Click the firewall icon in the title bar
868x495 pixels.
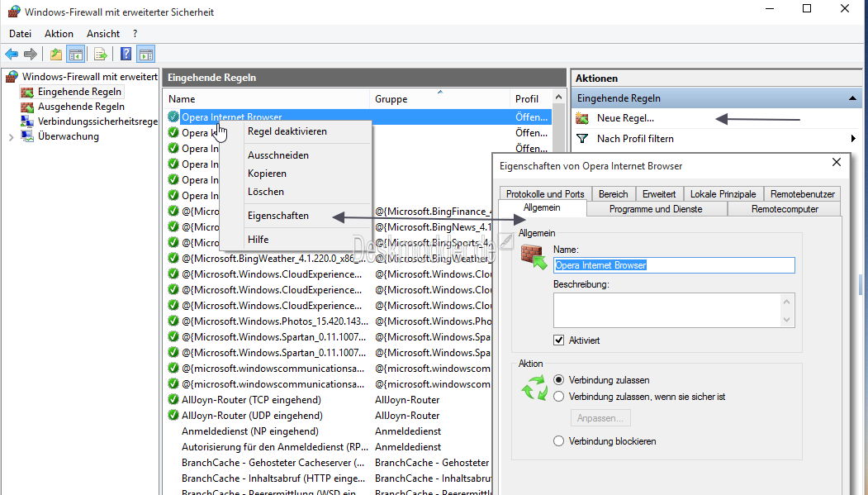(x=14, y=12)
